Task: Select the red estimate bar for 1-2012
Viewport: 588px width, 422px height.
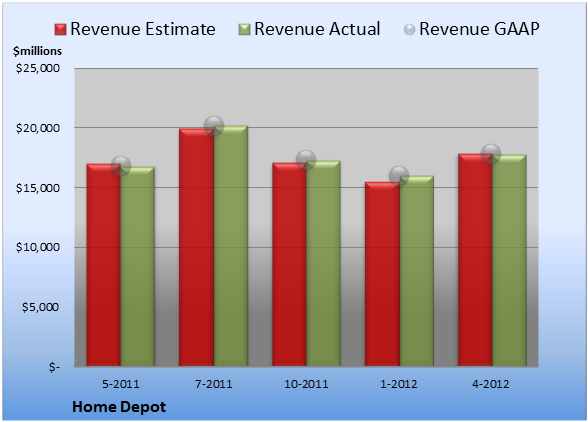Action: tap(382, 274)
